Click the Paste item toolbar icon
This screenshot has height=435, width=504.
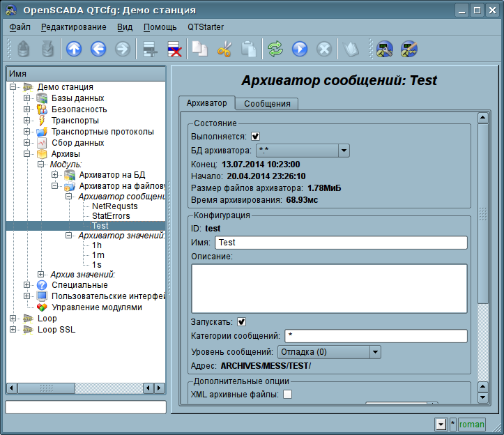tap(249, 49)
